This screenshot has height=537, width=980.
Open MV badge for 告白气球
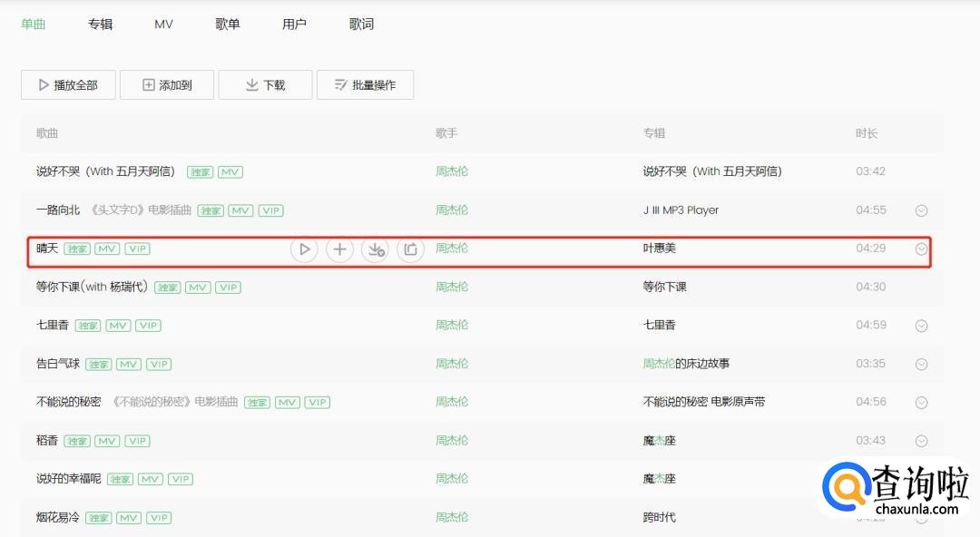(128, 365)
